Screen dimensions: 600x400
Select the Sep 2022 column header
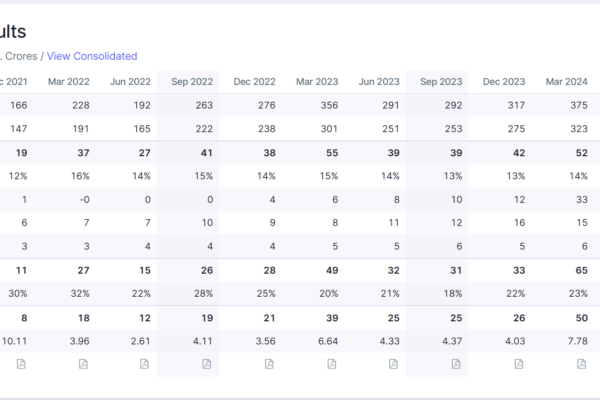pyautogui.click(x=192, y=82)
